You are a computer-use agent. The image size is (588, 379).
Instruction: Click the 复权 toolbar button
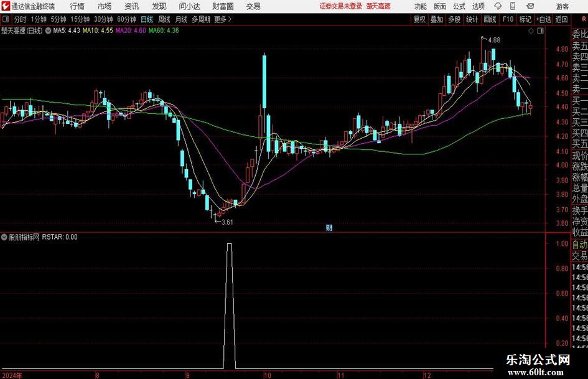coord(419,19)
